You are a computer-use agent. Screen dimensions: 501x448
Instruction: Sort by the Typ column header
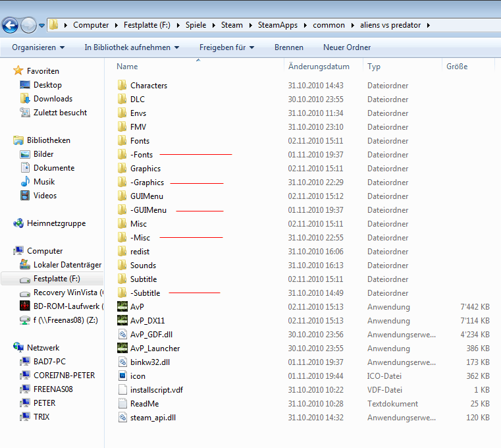374,67
